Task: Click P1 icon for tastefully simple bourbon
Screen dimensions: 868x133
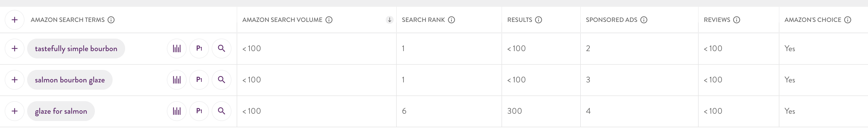Action: pos(199,49)
